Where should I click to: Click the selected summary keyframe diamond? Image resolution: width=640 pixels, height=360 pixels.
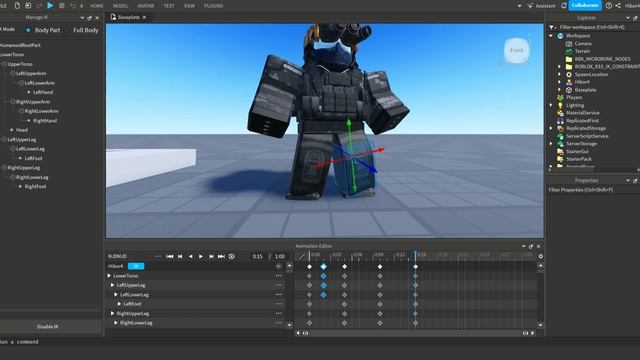point(323,266)
